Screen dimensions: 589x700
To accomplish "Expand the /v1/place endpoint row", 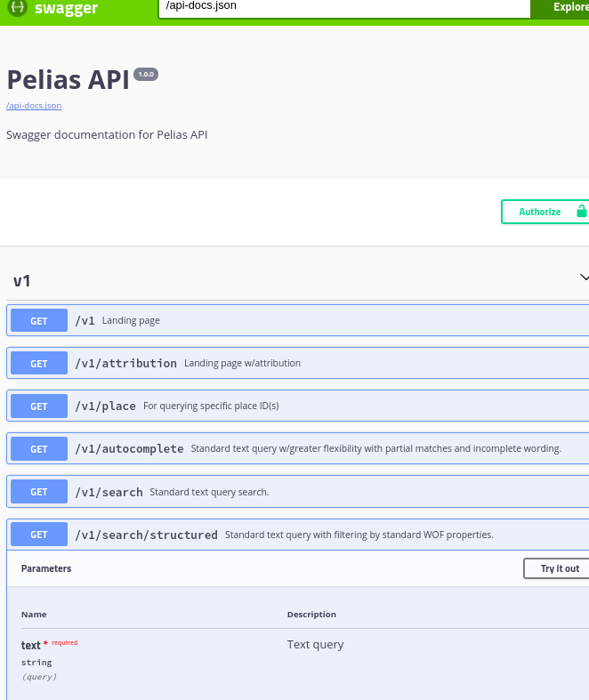I will click(x=298, y=406).
